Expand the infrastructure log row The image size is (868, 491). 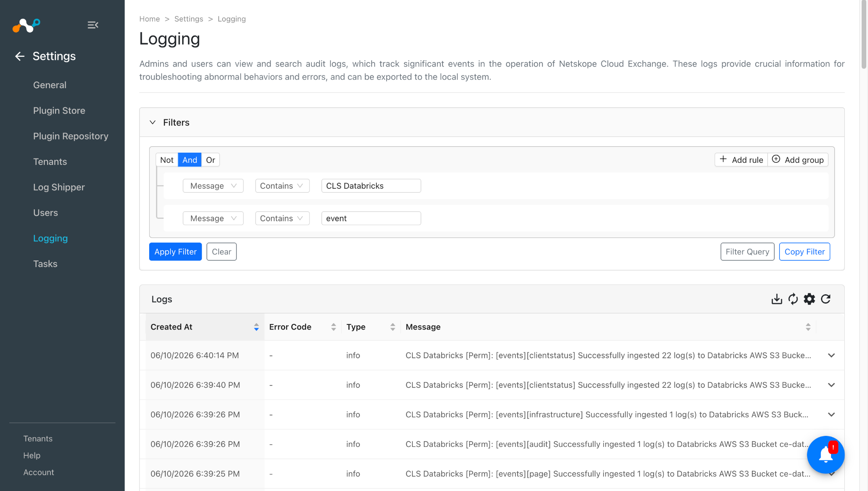click(x=832, y=415)
